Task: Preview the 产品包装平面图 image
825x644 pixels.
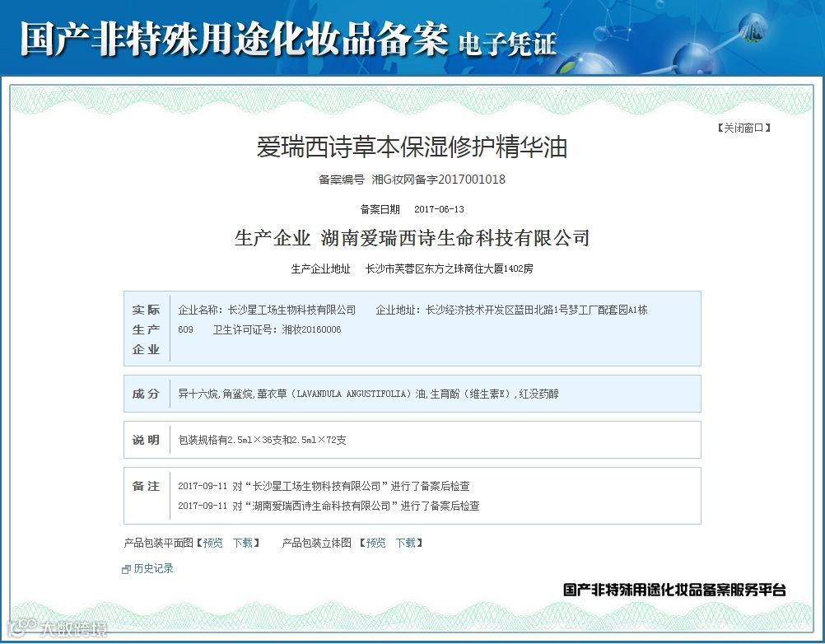Action: (x=213, y=543)
